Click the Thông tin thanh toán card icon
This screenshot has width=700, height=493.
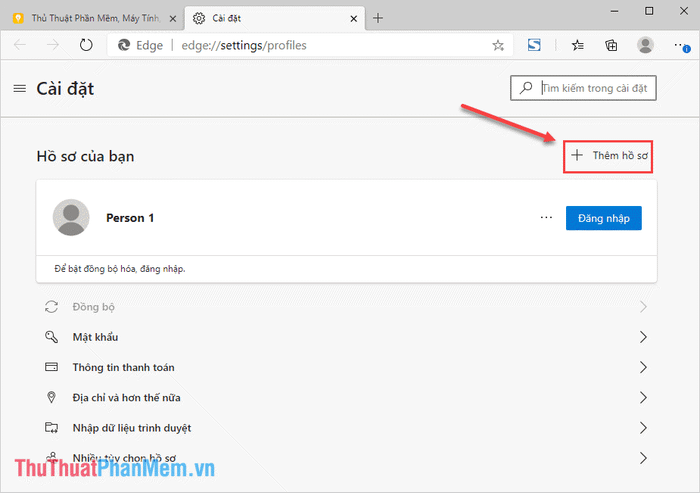51,367
